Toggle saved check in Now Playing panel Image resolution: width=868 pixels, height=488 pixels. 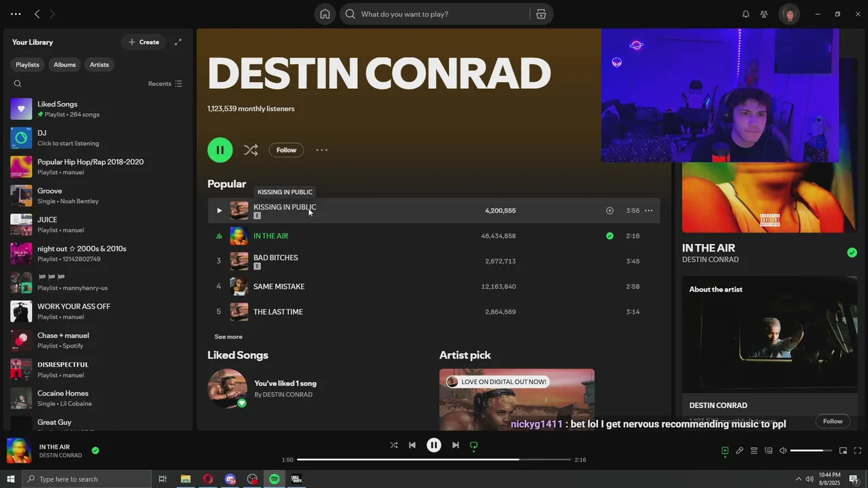(852, 253)
